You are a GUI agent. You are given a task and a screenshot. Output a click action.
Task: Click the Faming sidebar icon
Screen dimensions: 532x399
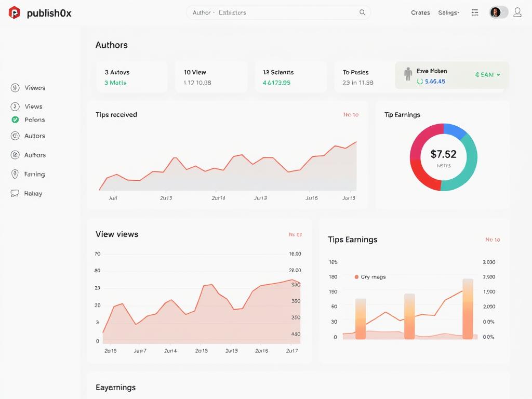[x=15, y=174]
